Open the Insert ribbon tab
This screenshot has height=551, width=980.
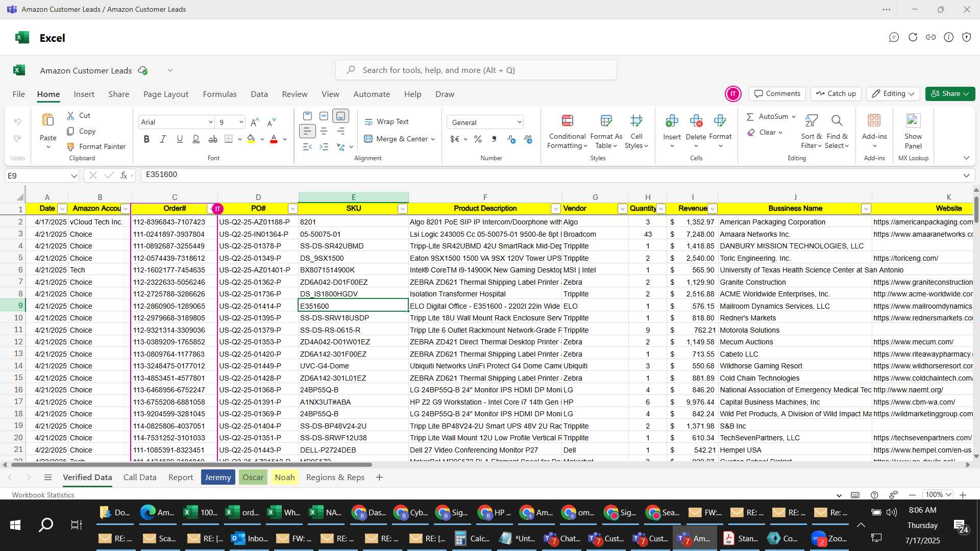84,94
